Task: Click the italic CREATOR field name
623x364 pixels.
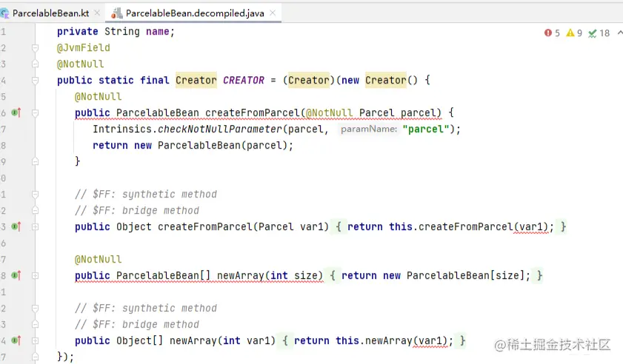Action: click(x=244, y=81)
